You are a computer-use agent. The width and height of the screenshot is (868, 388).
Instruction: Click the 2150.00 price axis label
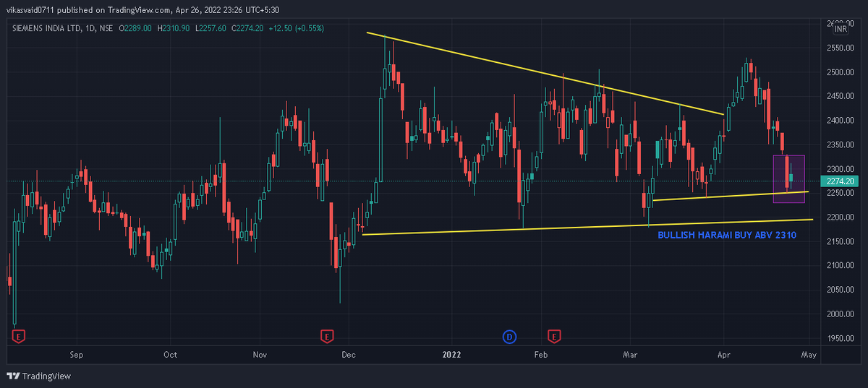pos(840,241)
